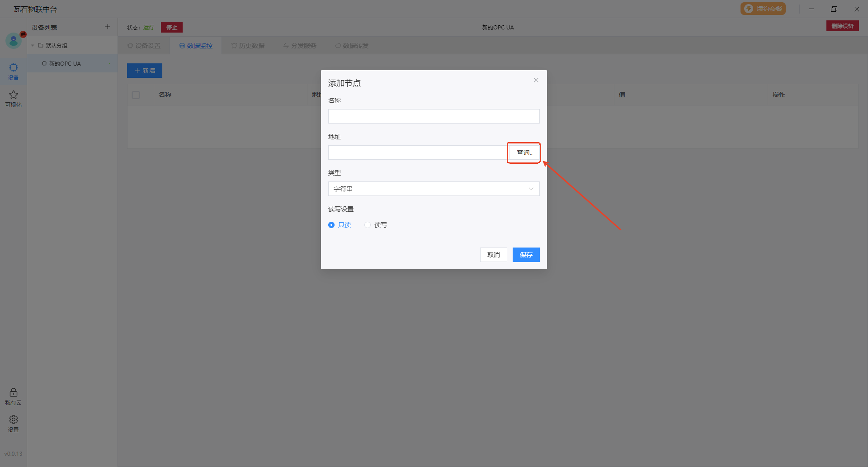Open the 类型 dropdown showing 字符串

(x=434, y=189)
